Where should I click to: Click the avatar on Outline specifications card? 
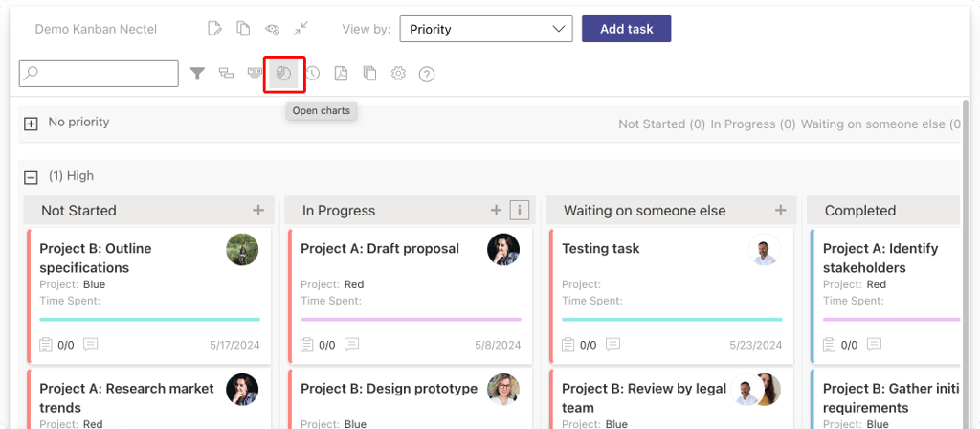point(242,250)
